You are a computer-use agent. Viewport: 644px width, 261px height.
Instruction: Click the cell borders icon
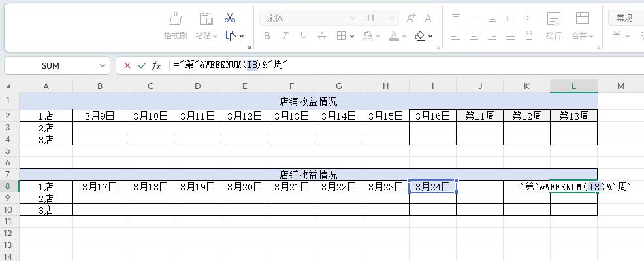click(341, 36)
